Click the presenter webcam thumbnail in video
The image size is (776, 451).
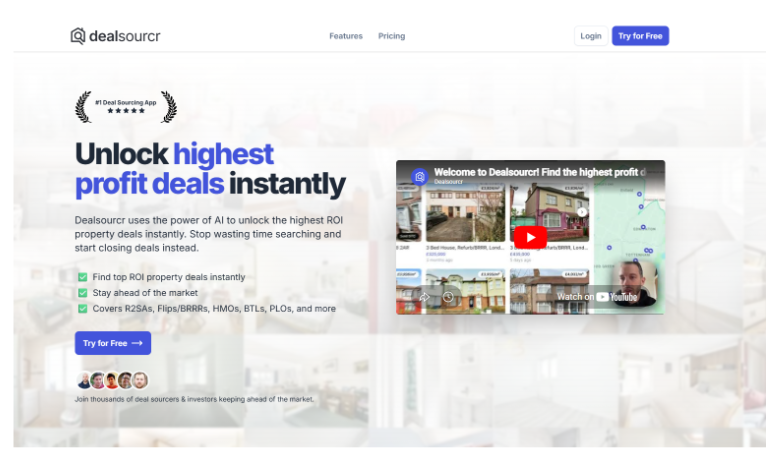click(634, 284)
